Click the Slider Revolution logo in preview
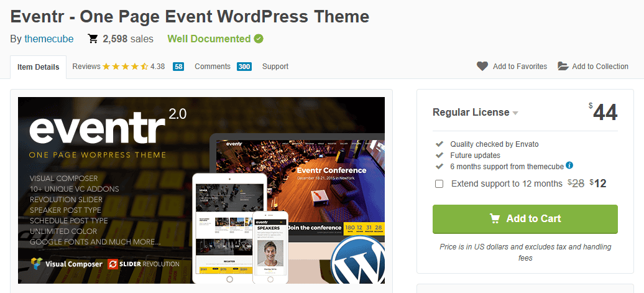 coord(144,264)
